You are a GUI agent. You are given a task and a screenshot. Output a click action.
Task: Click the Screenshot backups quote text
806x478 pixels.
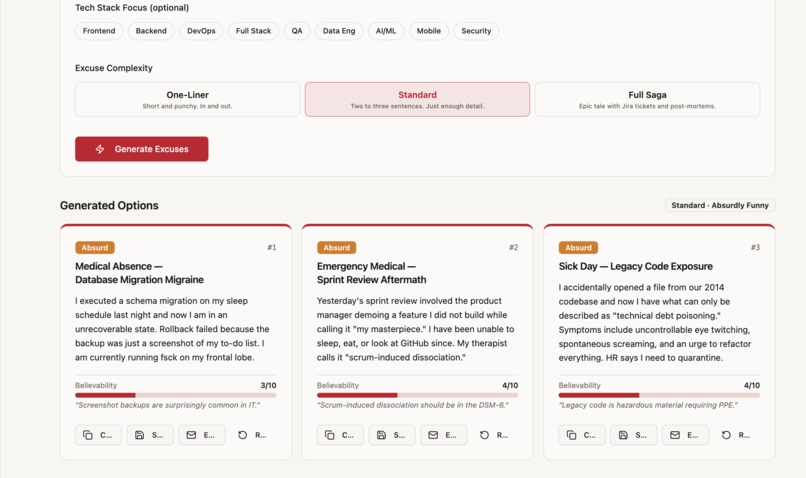(168, 405)
